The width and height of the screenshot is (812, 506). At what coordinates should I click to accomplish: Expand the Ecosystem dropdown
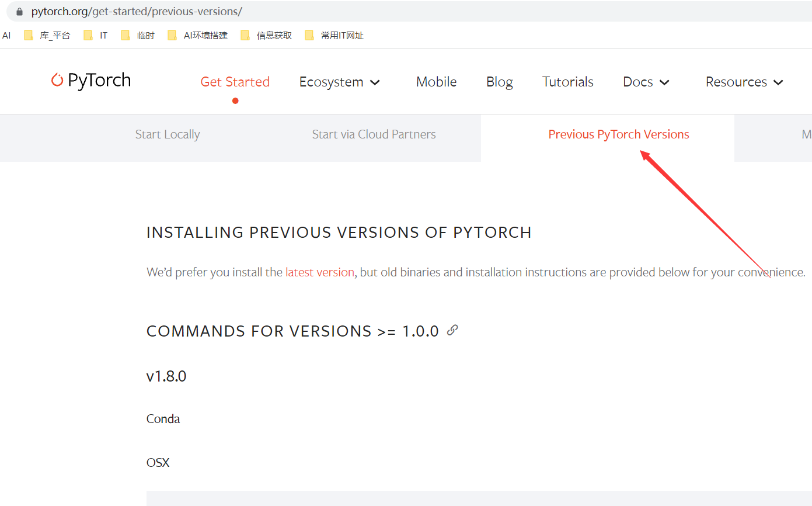click(x=339, y=82)
